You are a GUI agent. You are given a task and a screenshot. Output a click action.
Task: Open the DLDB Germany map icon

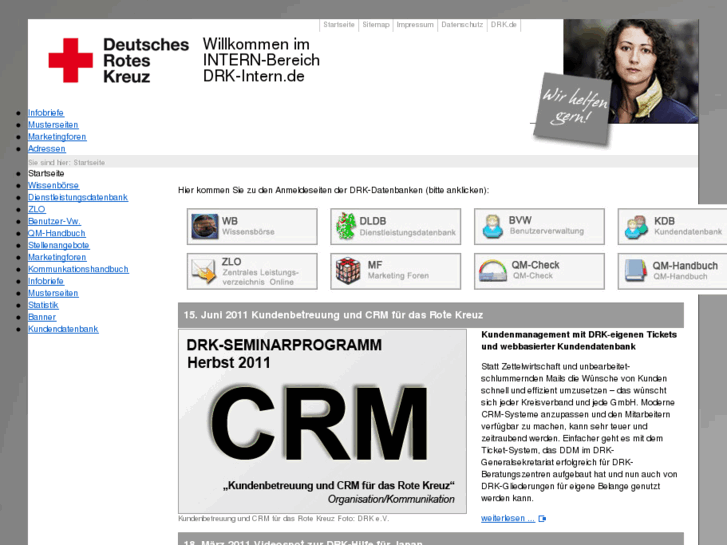(x=346, y=226)
